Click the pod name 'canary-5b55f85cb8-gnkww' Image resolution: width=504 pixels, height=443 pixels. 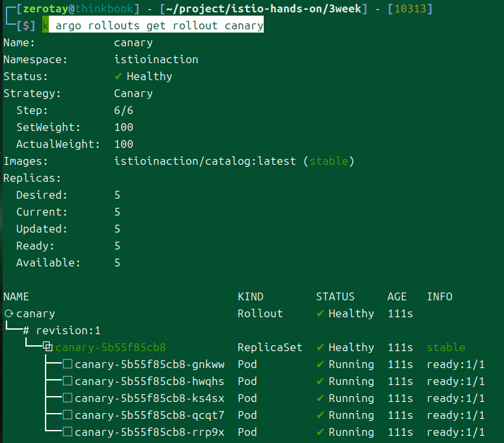(x=150, y=364)
